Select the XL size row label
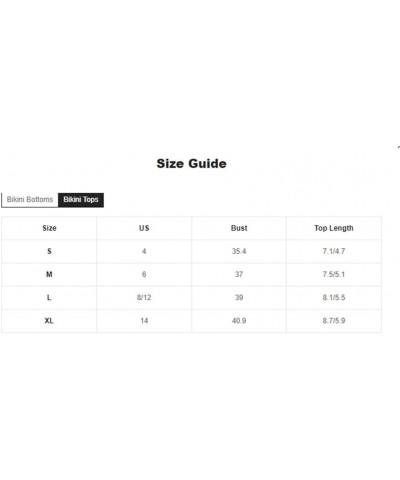The width and height of the screenshot is (400, 480). 49,321
